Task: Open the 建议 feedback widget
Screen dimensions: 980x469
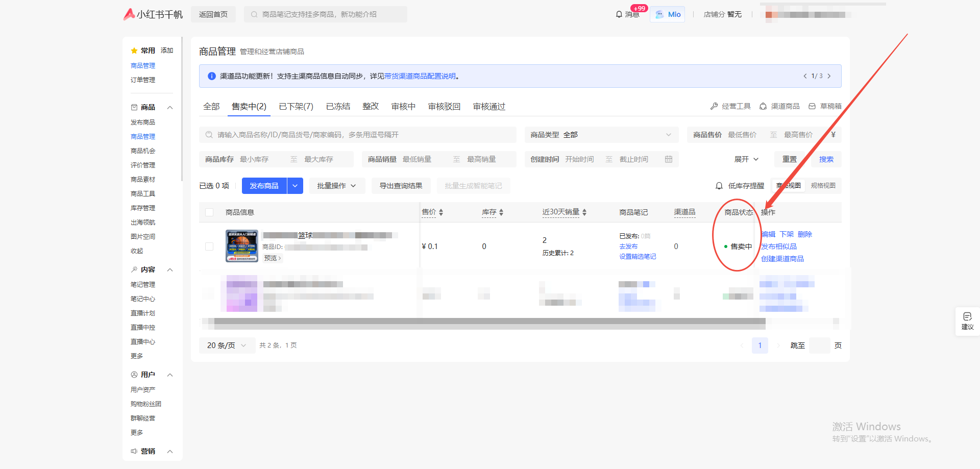Action: 967,321
